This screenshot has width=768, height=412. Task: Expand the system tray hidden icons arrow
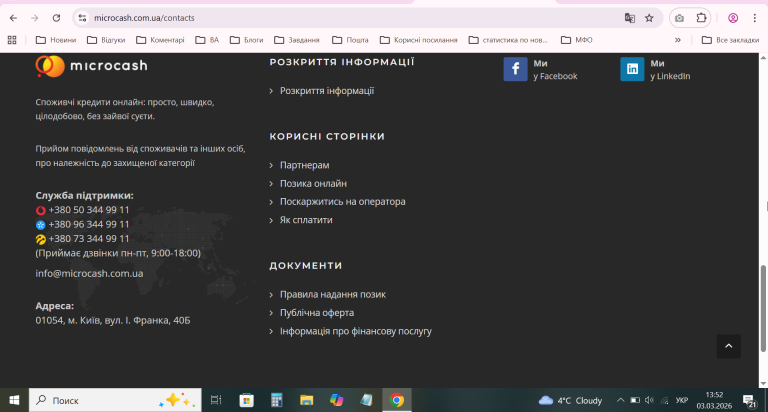tap(620, 400)
